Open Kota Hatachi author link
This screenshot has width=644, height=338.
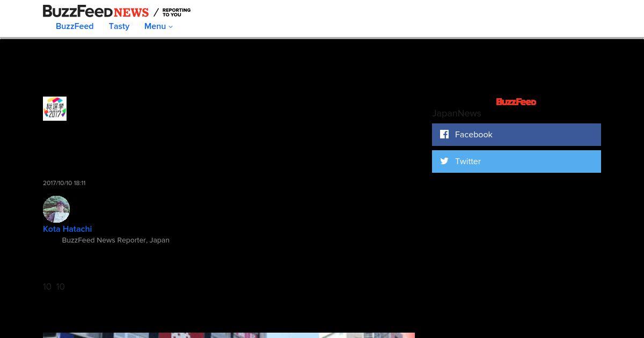click(68, 229)
